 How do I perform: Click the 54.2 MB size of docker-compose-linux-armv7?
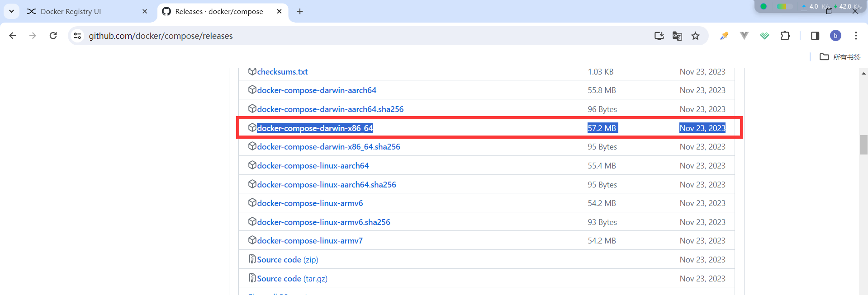coord(602,241)
